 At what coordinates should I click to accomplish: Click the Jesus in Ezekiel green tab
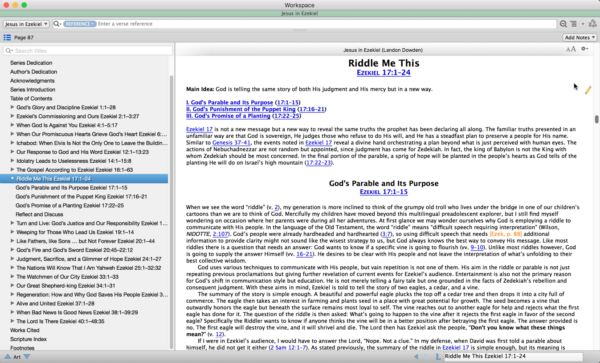click(300, 13)
